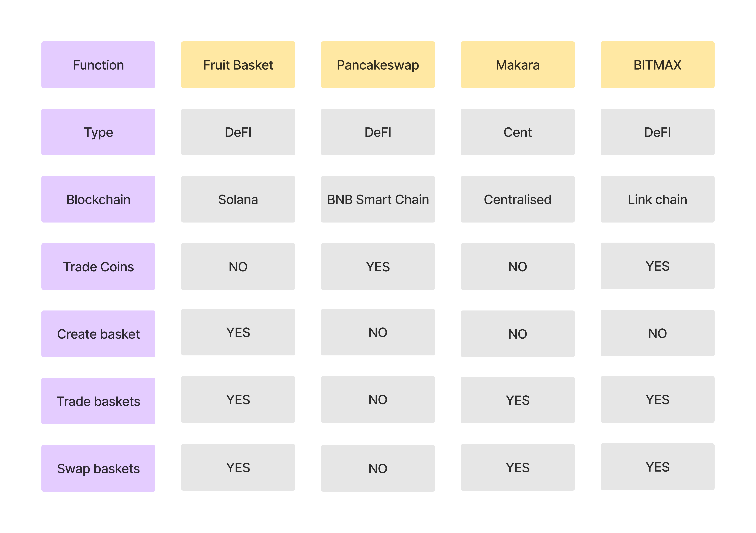756x533 pixels.
Task: Select the BNB Smart Chain cell
Action: pos(378,199)
